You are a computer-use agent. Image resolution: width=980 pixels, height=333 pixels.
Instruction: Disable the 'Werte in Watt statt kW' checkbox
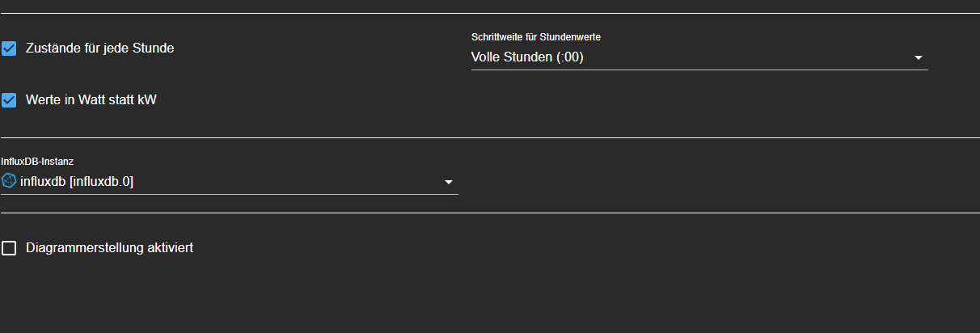point(9,100)
